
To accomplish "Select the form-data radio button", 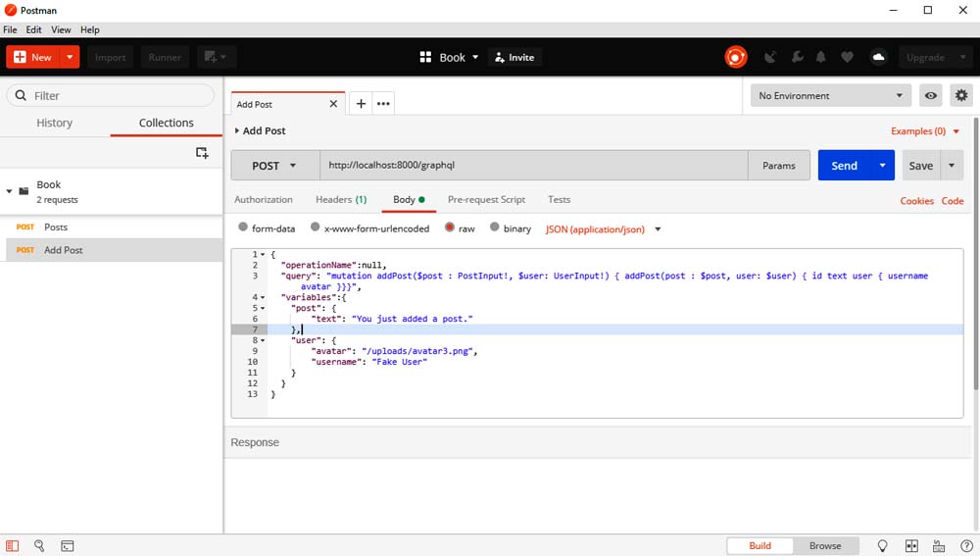I will [243, 227].
